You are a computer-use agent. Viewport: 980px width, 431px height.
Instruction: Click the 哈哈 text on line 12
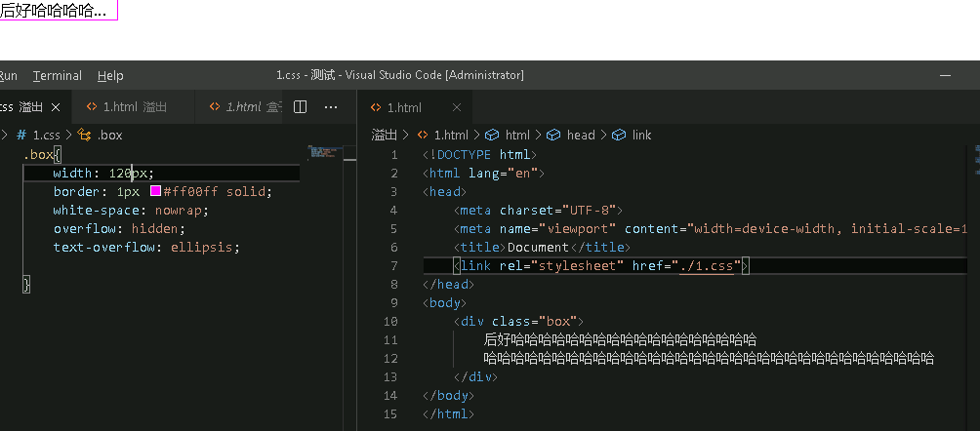709,359
